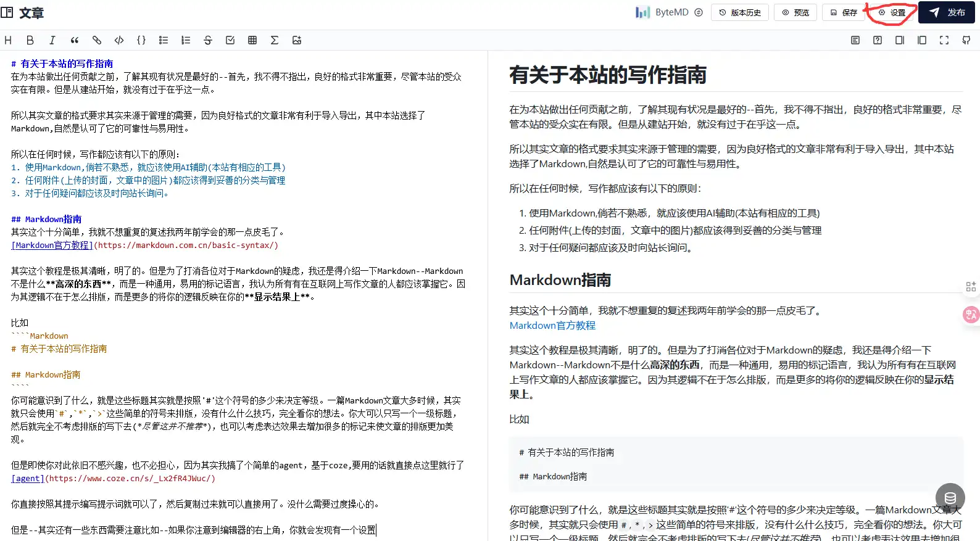Click the article layout icon beside 文章
Viewport: 980px width, 541px height.
click(x=7, y=12)
